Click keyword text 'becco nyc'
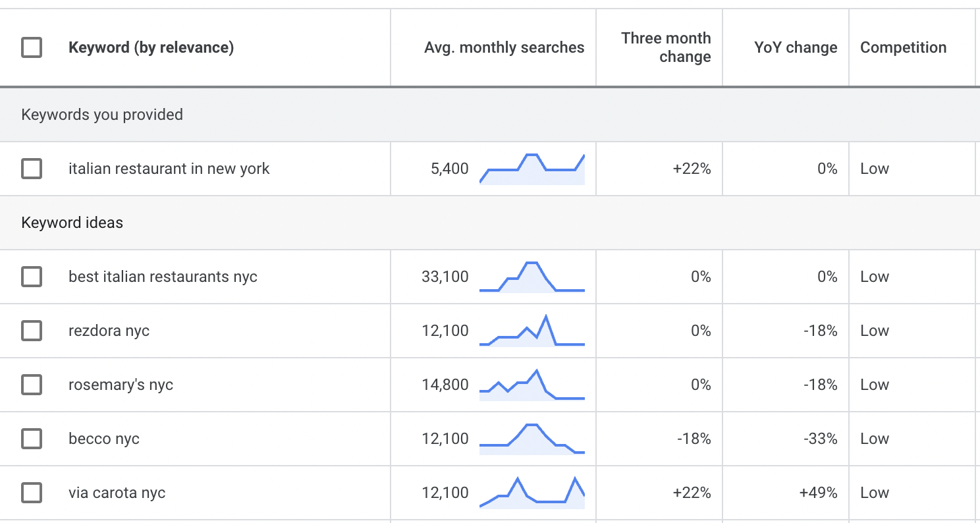980x523 pixels. coord(104,439)
